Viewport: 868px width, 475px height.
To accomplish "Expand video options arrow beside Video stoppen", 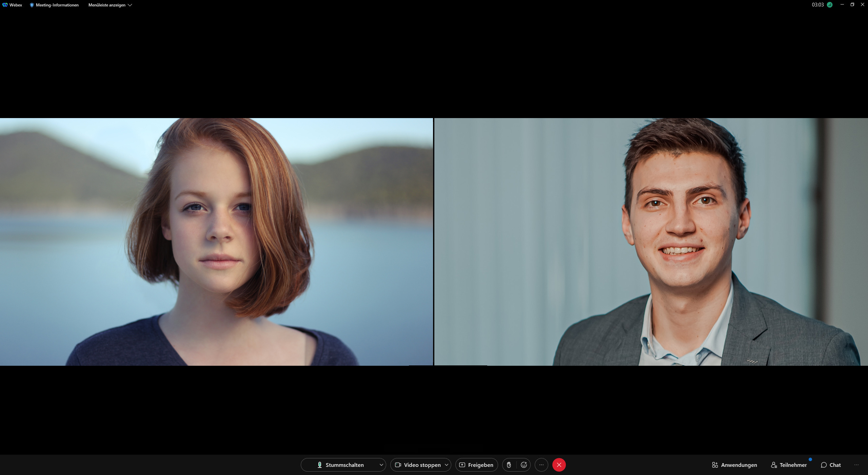I will click(x=447, y=465).
